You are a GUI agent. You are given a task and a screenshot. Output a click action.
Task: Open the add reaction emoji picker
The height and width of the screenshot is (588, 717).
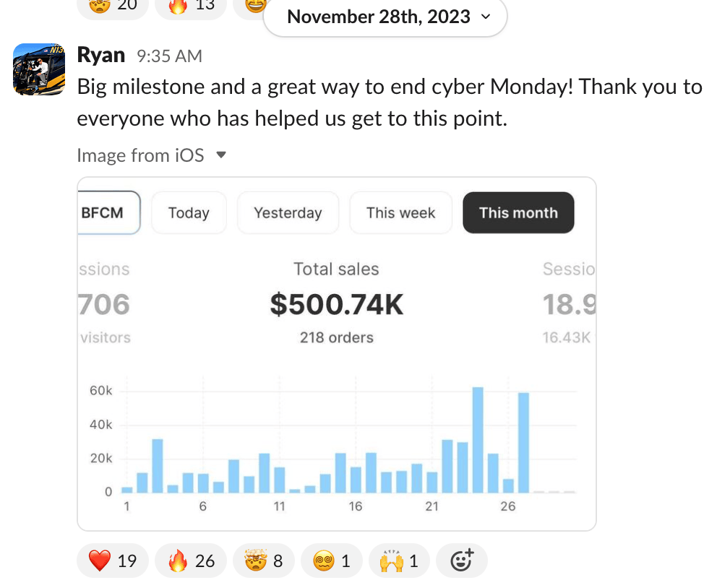[462, 561]
